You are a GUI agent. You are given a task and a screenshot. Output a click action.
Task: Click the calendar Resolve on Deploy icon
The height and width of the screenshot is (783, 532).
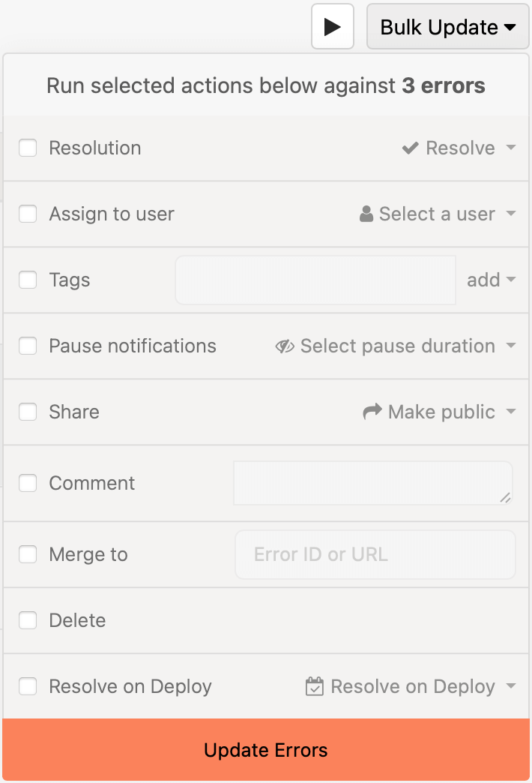tap(315, 686)
